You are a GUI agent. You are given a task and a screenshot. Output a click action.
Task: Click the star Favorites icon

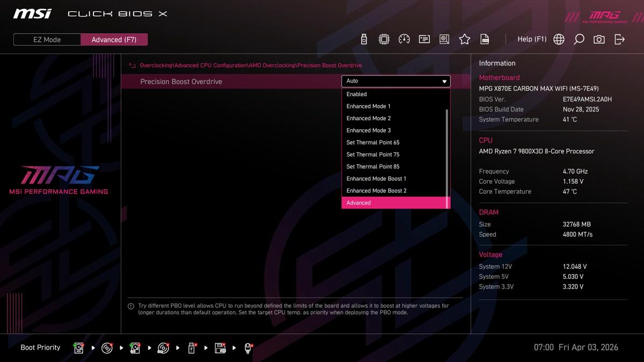tap(465, 39)
